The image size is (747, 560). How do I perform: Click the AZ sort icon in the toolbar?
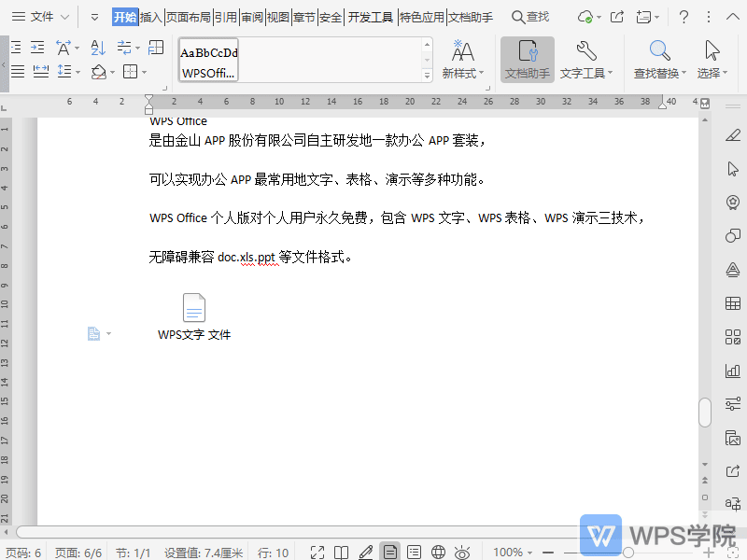pyautogui.click(x=97, y=48)
